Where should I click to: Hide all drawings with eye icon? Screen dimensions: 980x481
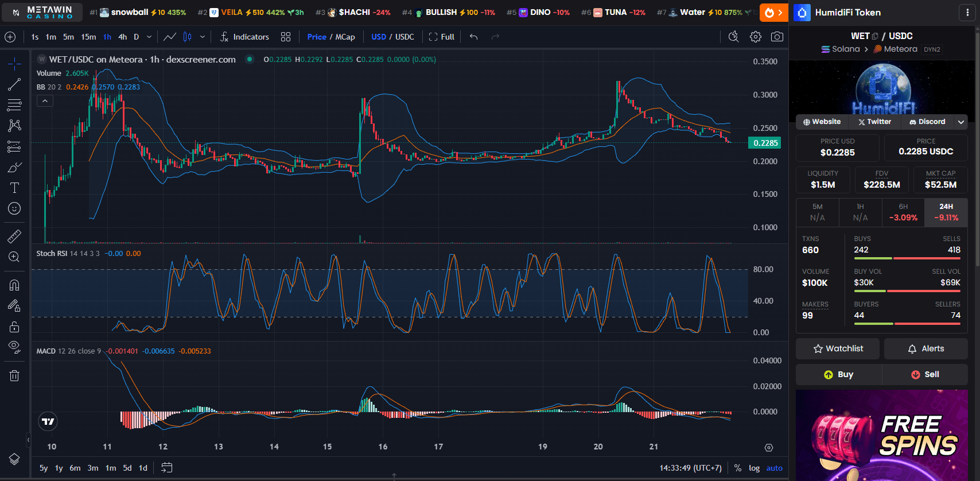pos(14,347)
